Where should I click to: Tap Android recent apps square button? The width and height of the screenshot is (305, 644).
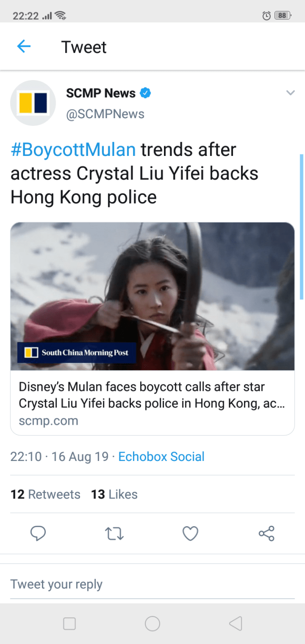coord(70,624)
